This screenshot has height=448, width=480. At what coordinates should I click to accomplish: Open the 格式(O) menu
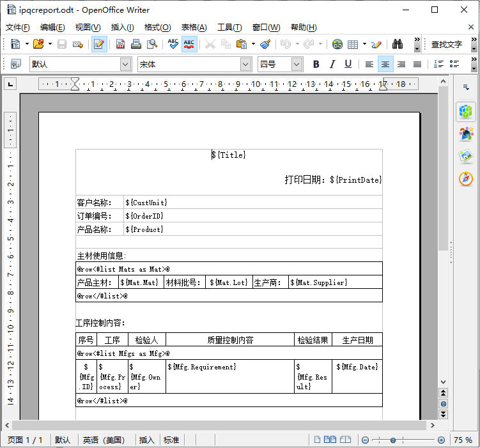157,27
